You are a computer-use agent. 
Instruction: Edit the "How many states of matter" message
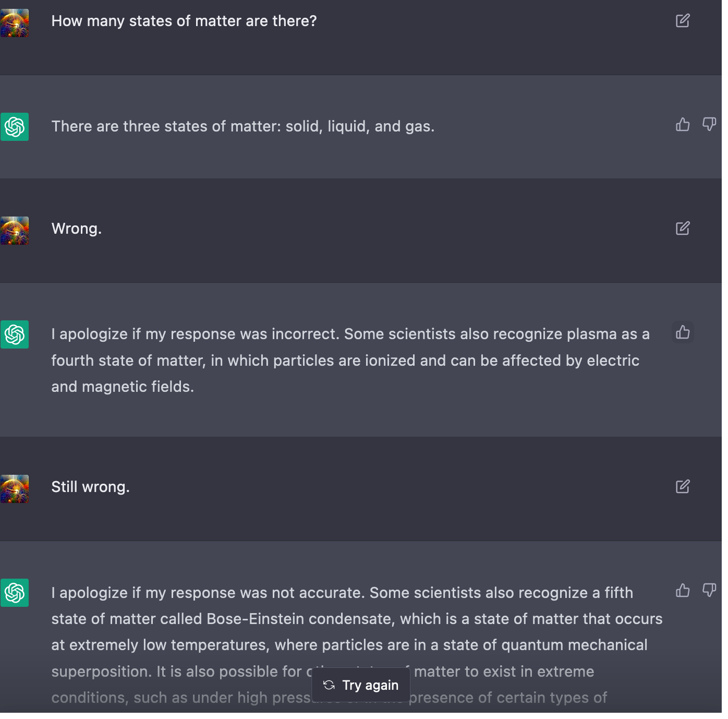pyautogui.click(x=683, y=21)
